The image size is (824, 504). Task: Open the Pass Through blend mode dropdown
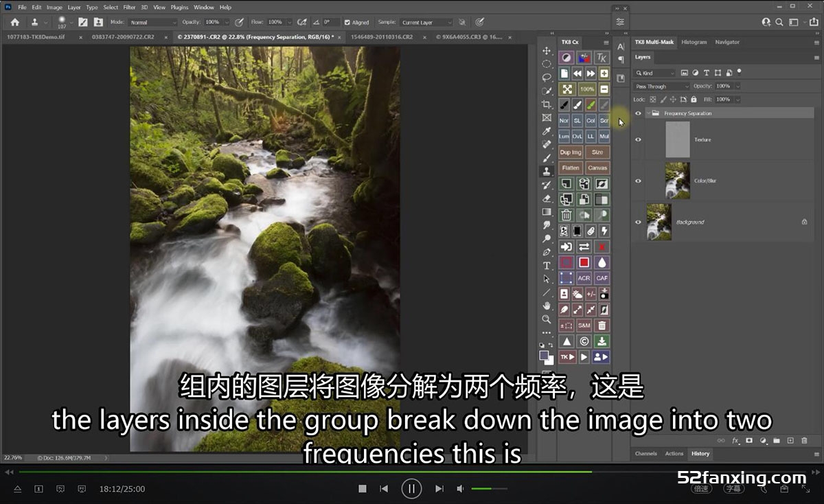coord(662,87)
